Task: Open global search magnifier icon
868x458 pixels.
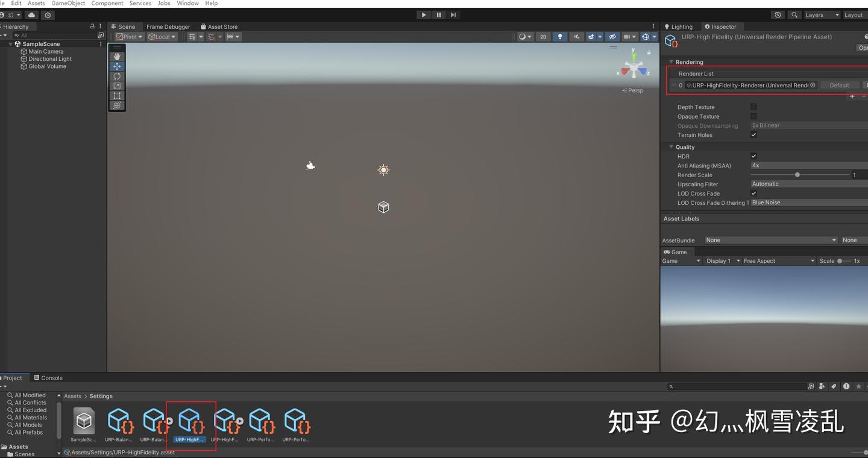Action: 794,15
